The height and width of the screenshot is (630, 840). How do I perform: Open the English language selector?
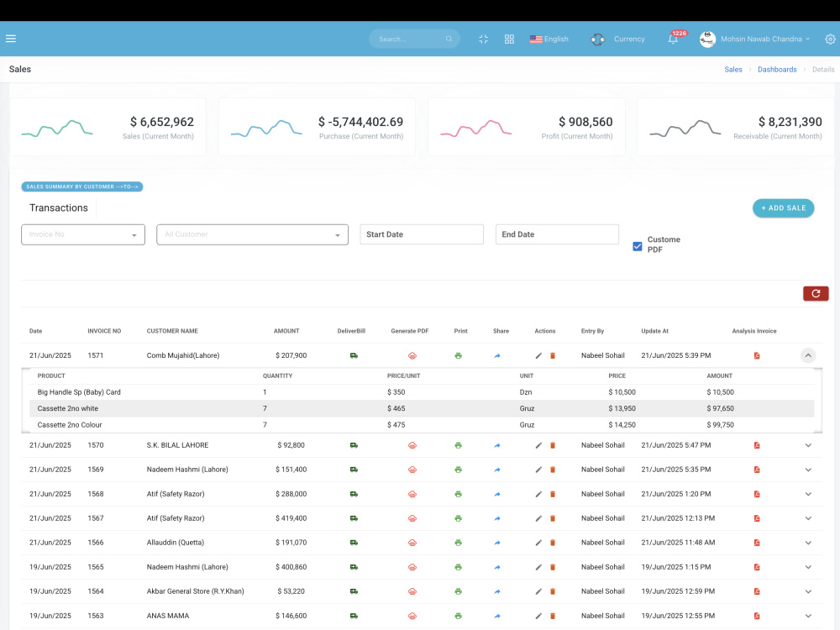pos(549,39)
